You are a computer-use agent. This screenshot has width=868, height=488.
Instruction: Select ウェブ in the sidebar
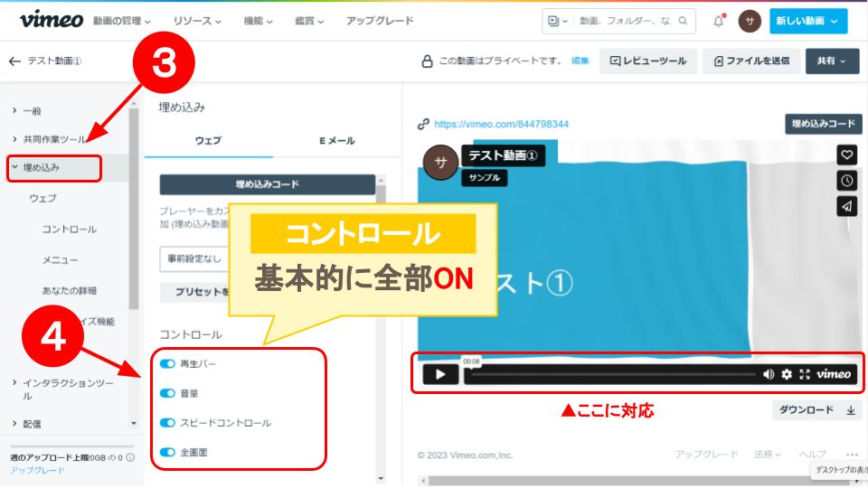[42, 198]
